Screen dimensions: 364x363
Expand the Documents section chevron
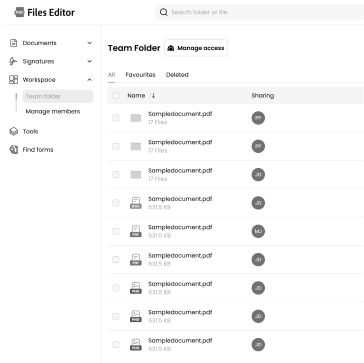[89, 43]
